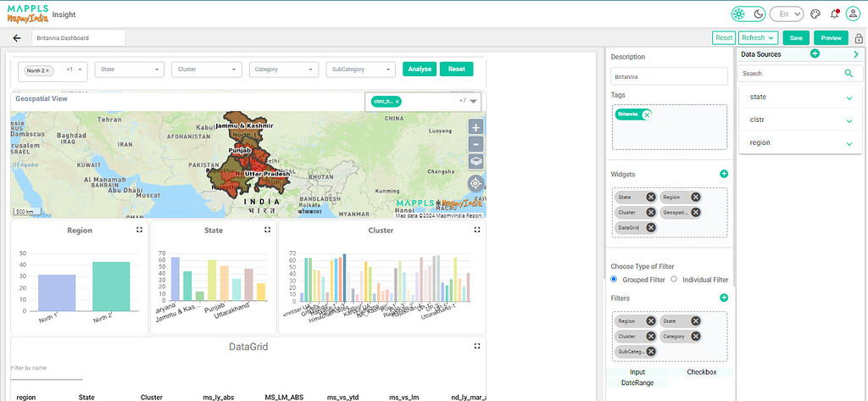Zoom in on the map
868x401 pixels.
point(476,127)
